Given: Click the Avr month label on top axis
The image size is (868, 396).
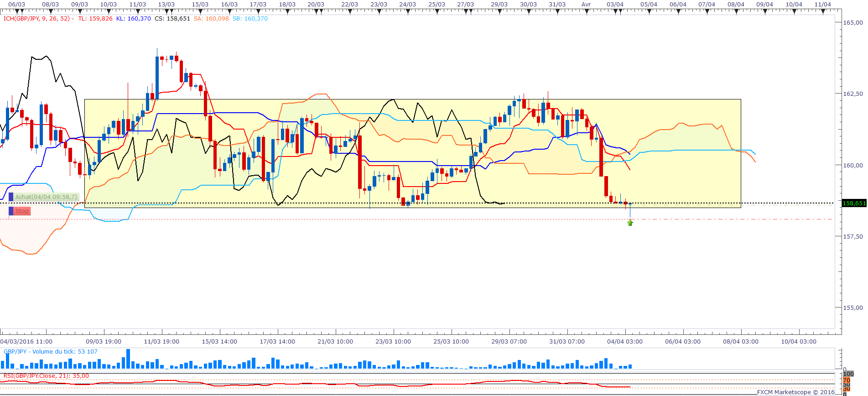Looking at the screenshot, I should pyautogui.click(x=586, y=4).
